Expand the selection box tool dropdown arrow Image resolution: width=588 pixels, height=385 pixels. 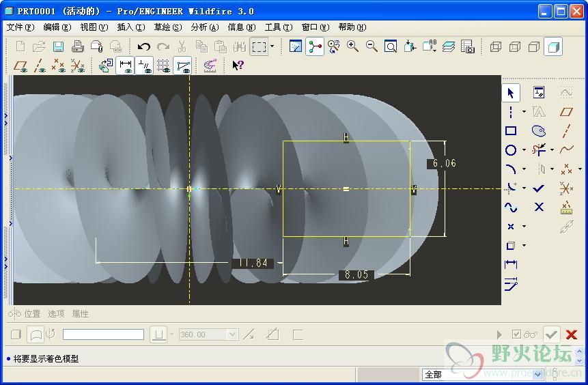pyautogui.click(x=272, y=46)
